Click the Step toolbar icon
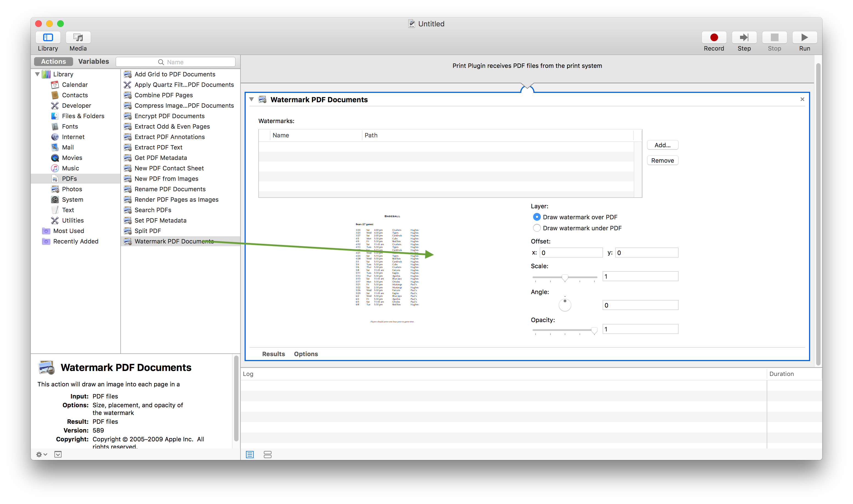 744,37
